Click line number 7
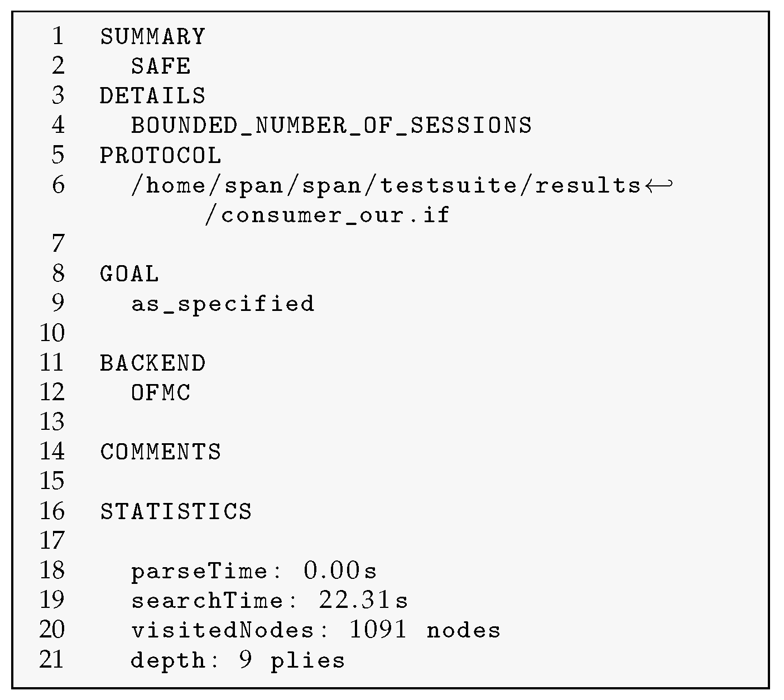 pyautogui.click(x=57, y=244)
